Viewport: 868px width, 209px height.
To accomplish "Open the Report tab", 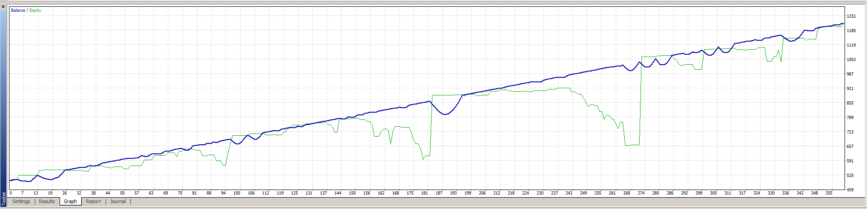I will click(93, 201).
